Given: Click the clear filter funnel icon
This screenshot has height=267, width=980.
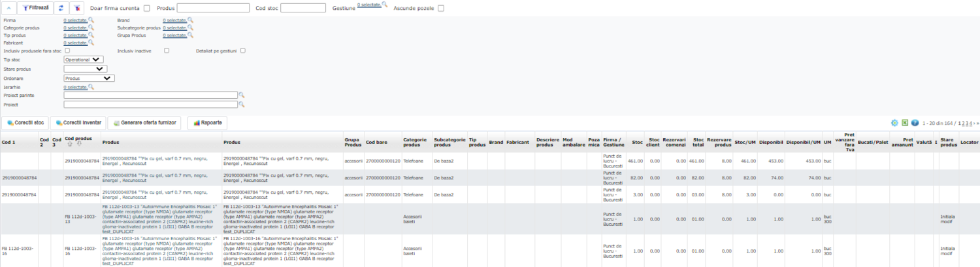Looking at the screenshot, I should pyautogui.click(x=76, y=8).
